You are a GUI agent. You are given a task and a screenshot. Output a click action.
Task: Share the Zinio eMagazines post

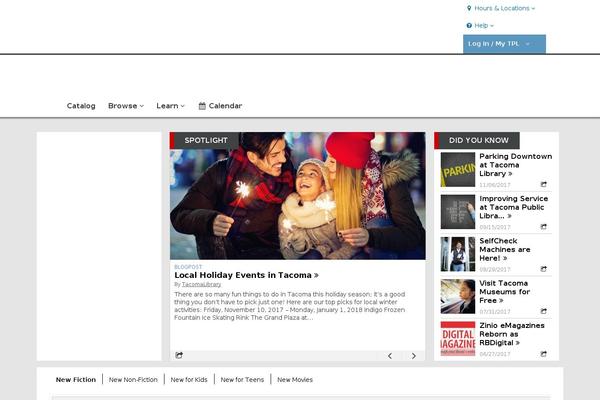pos(543,354)
